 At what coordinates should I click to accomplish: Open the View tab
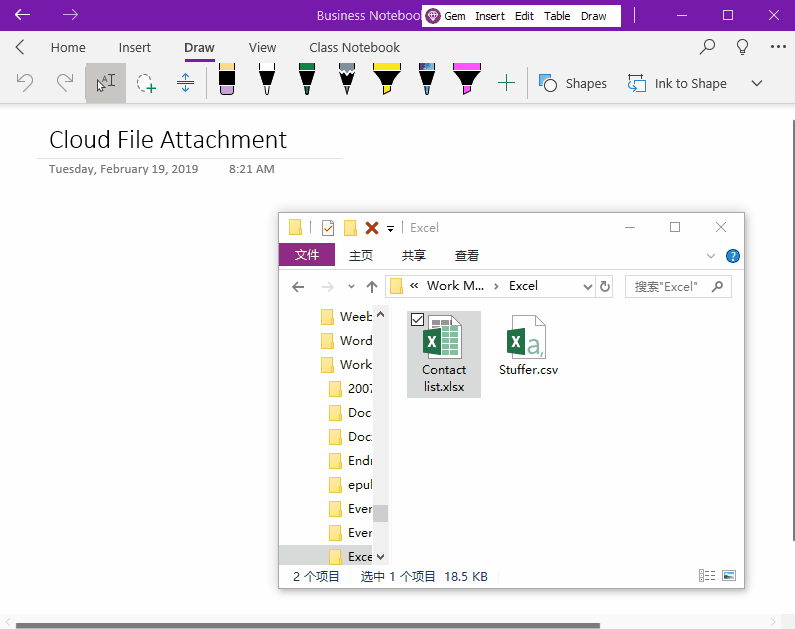tap(262, 48)
